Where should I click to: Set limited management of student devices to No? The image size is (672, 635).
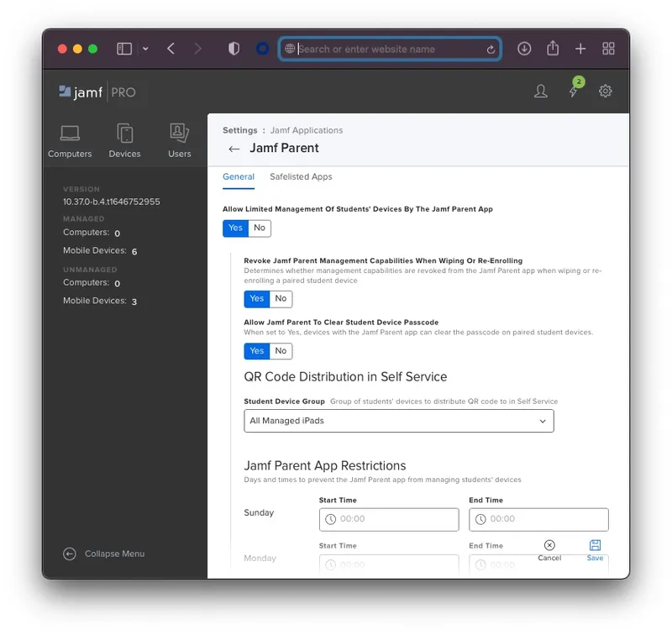(259, 228)
